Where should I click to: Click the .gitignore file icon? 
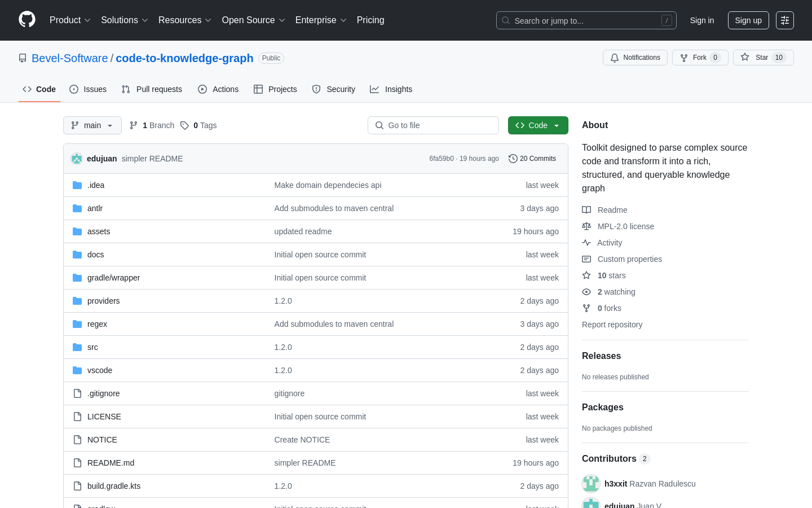[x=77, y=393]
